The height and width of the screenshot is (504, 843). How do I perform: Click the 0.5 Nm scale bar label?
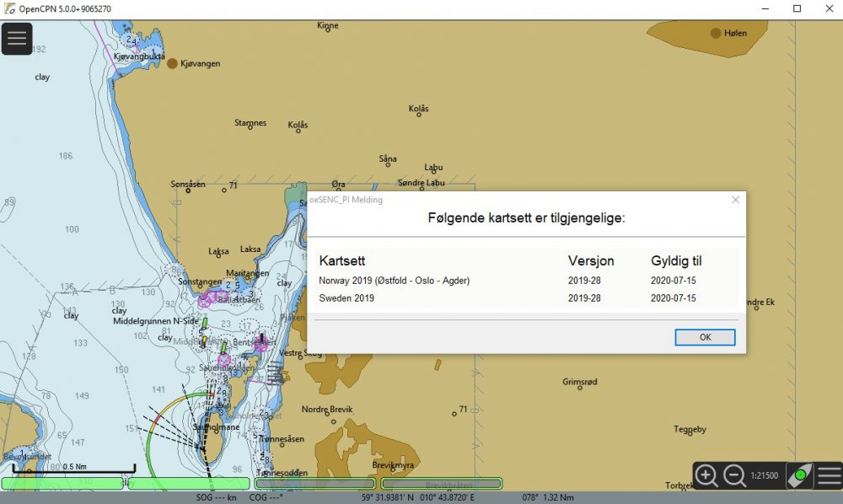coord(75,466)
